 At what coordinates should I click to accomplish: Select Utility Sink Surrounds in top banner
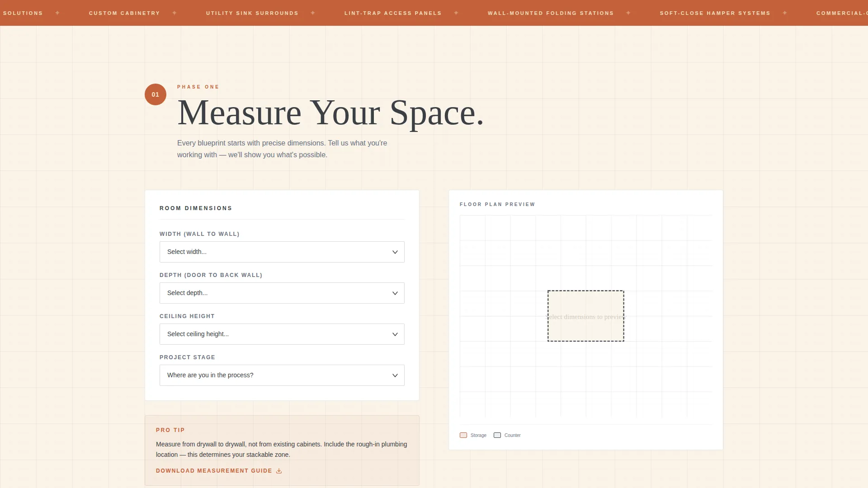[x=252, y=13]
